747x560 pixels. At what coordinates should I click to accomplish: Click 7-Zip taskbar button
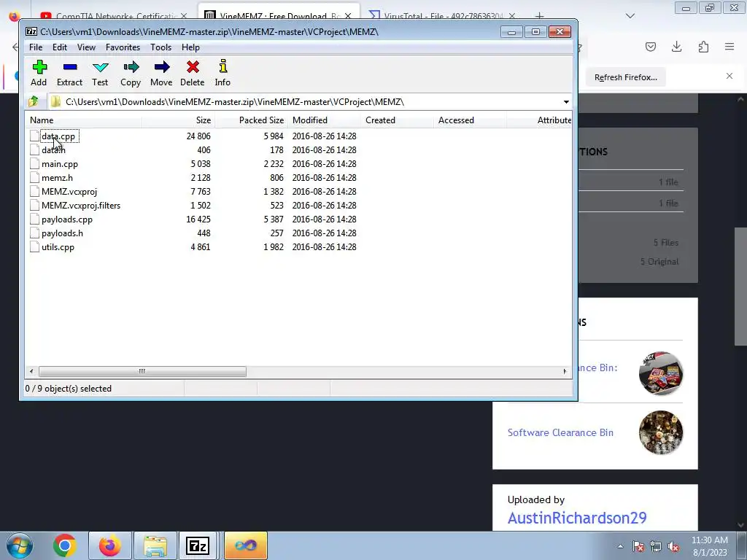198,545
